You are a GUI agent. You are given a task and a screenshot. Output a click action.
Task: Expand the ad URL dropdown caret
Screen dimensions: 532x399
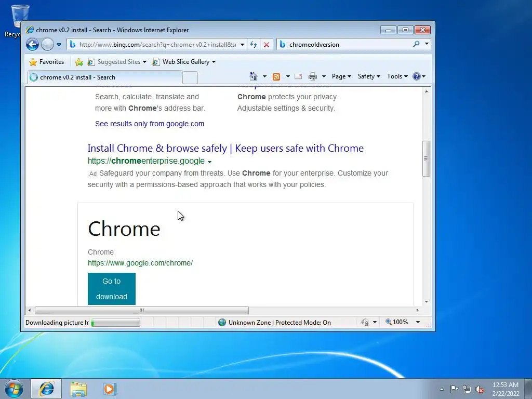click(209, 162)
